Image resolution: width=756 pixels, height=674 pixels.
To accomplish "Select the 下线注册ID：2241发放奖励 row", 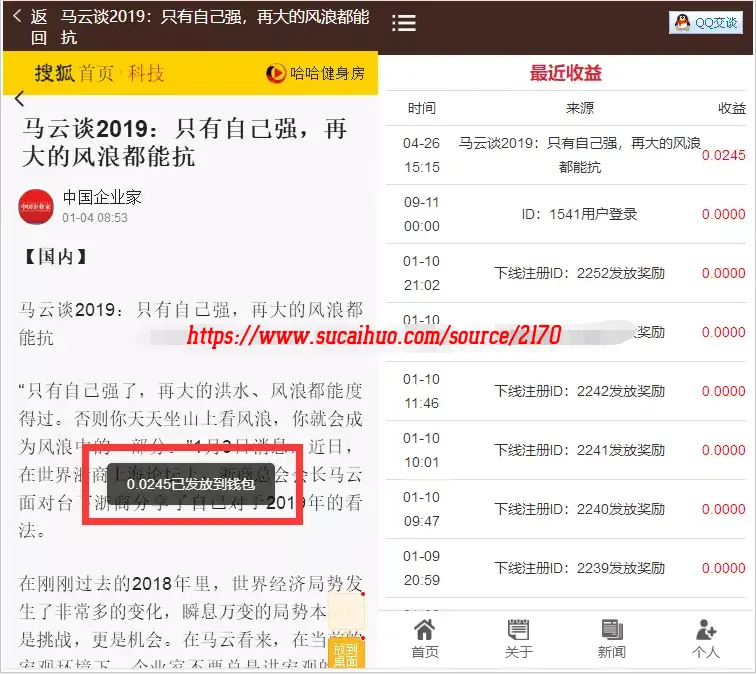I will pyautogui.click(x=566, y=450).
